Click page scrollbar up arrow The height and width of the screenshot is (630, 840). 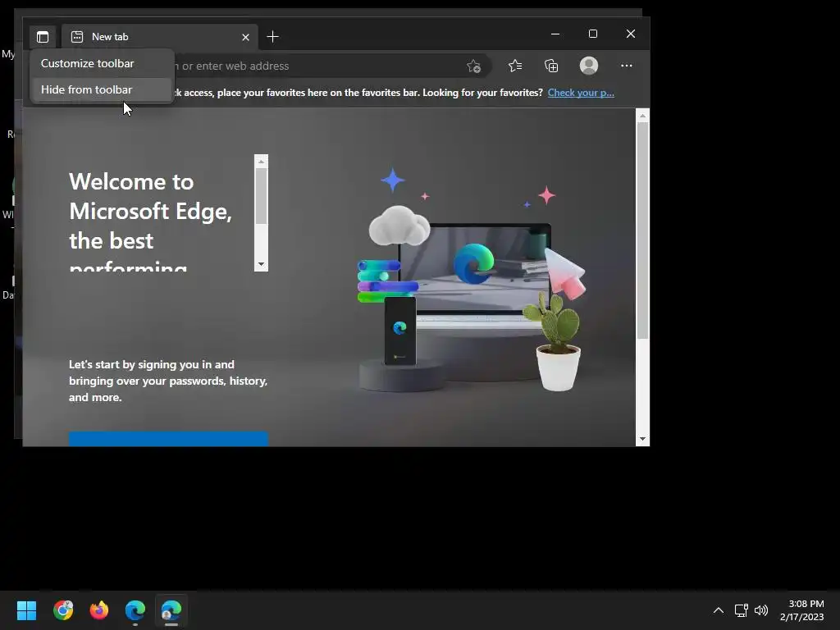[642, 116]
